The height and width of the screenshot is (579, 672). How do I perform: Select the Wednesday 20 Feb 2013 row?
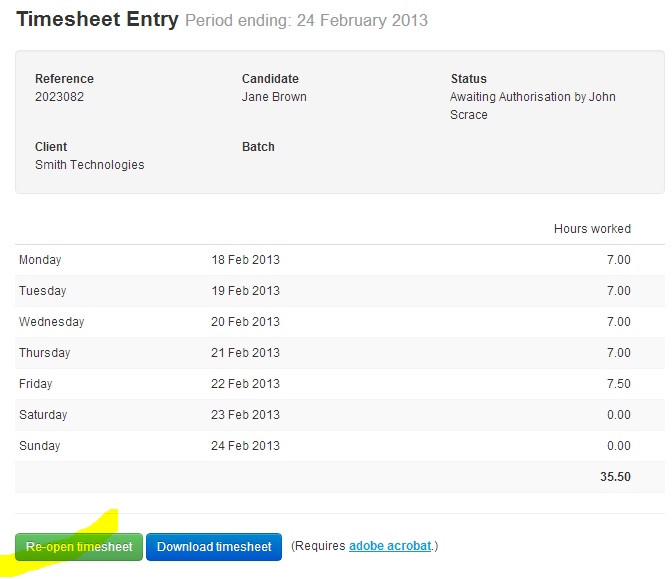[339, 322]
